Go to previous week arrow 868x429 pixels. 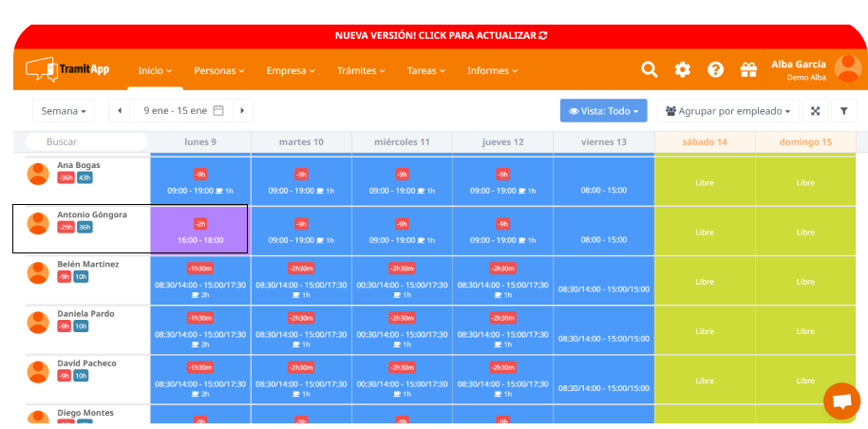pos(120,111)
